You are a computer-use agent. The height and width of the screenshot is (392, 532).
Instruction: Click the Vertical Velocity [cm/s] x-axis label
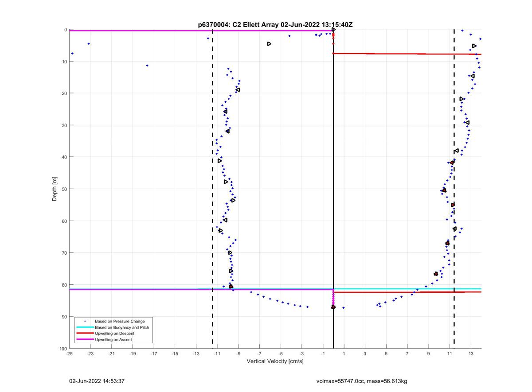275,361
